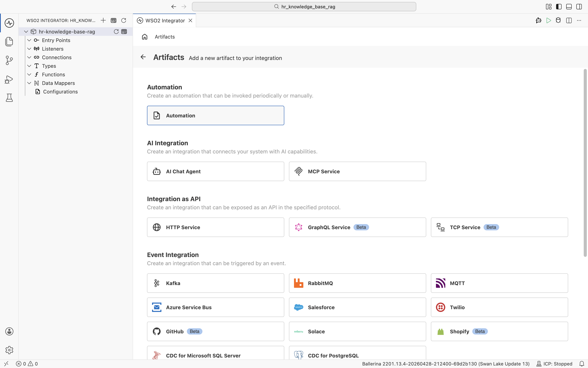The width and height of the screenshot is (588, 368).
Task: Select the Twilio event integration
Action: (x=499, y=307)
